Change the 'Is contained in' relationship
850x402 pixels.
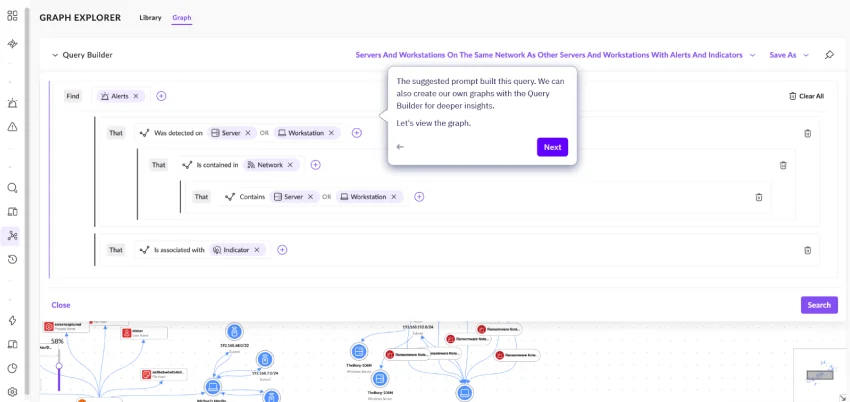point(210,165)
